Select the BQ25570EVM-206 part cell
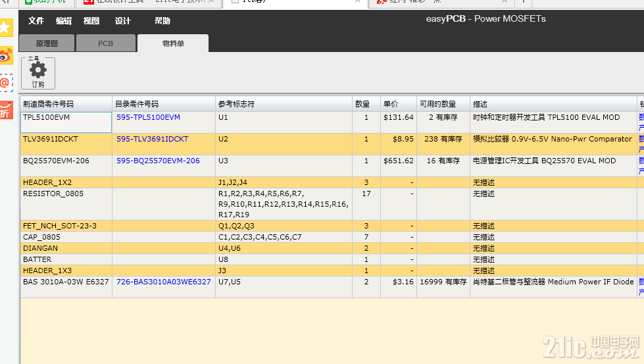This screenshot has width=644, height=364. click(66, 166)
